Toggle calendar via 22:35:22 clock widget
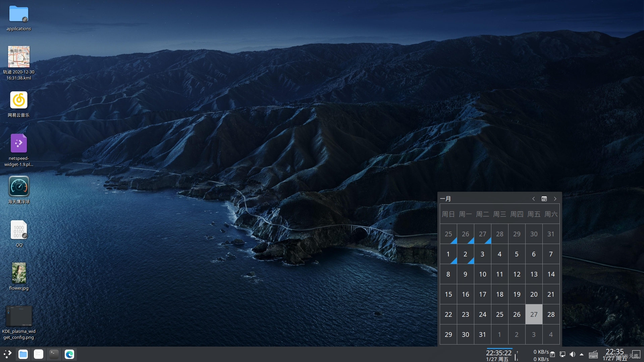 pos(498,355)
